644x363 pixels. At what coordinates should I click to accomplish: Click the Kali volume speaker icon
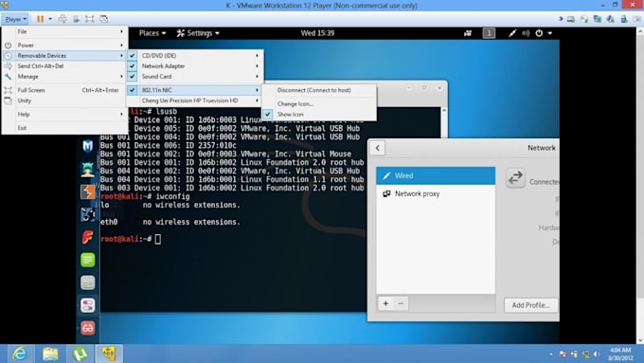[526, 33]
